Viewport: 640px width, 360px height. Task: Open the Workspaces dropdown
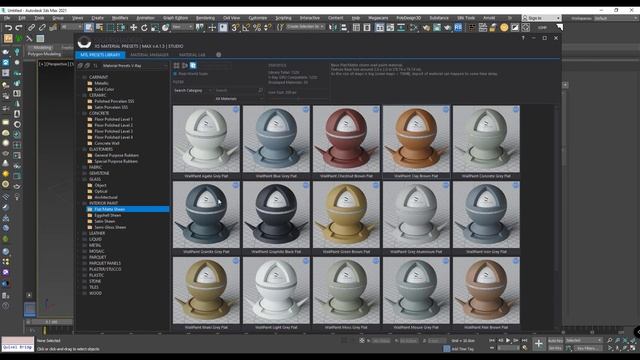coord(616,18)
